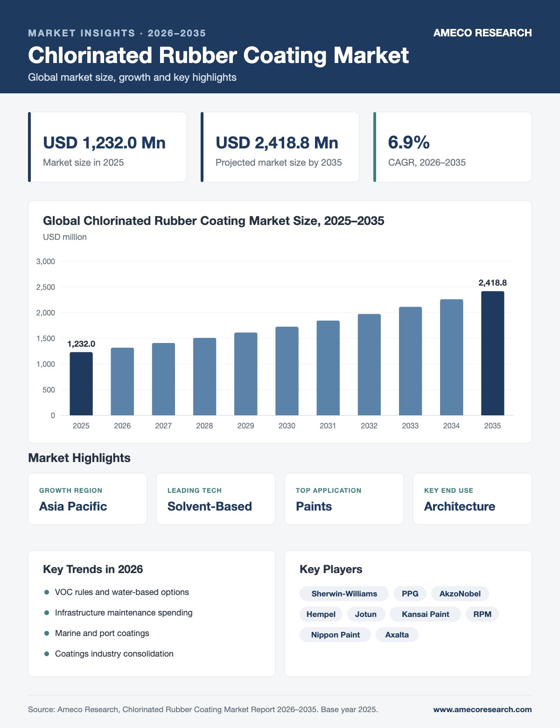The height and width of the screenshot is (728, 560).
Task: Click the 2027 bar in the chart
Action: pos(163,379)
